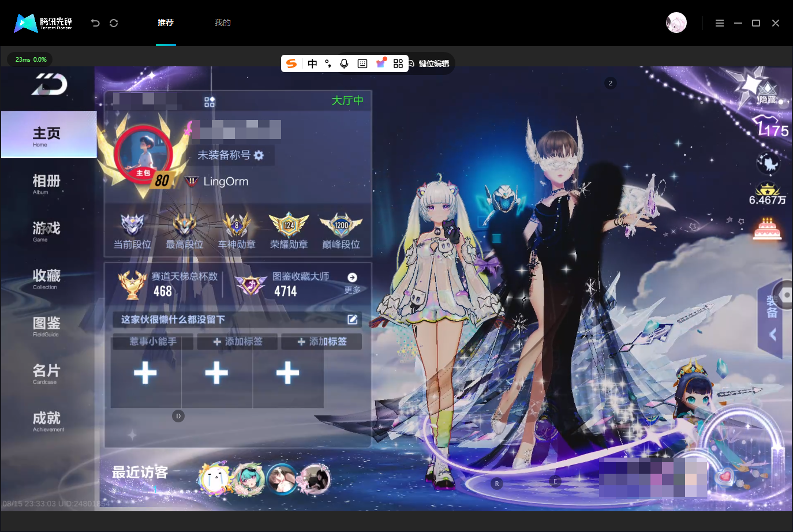The width and height of the screenshot is (793, 532).
Task: Click the 图鉴收藏大师 badge icon
Action: coord(251,284)
